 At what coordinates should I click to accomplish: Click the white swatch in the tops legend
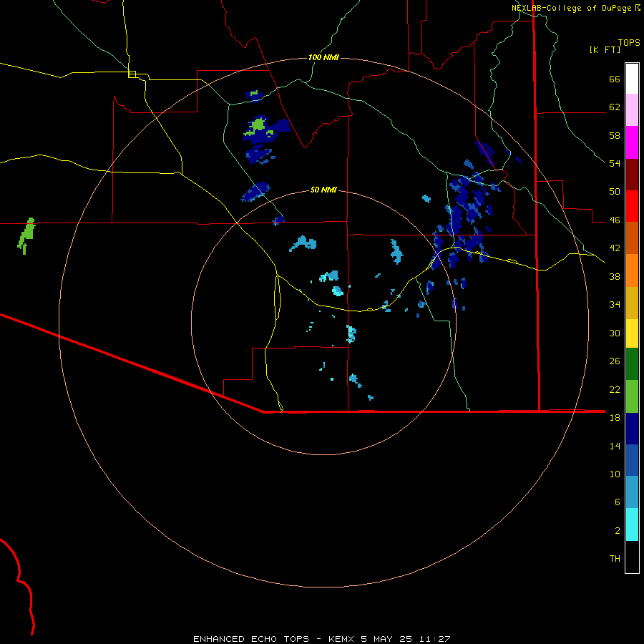(632, 79)
